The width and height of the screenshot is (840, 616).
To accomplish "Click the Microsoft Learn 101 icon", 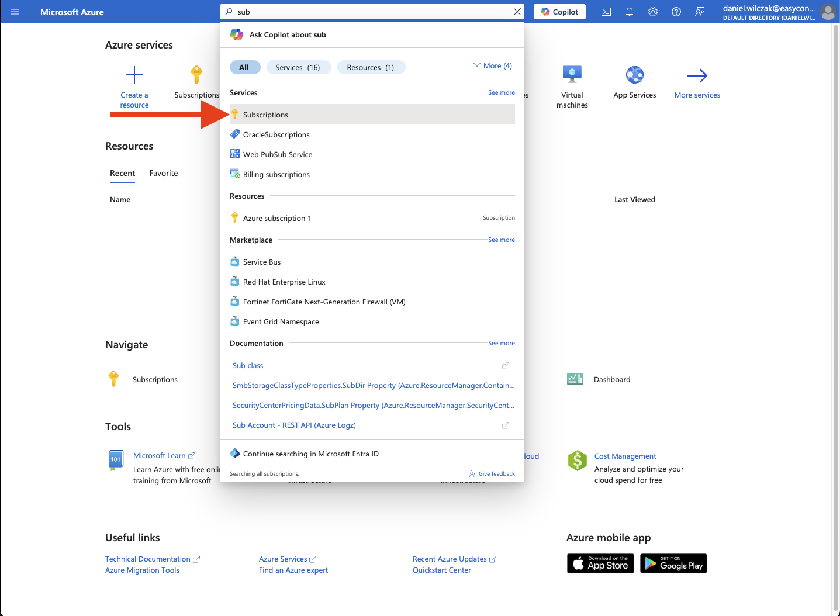I will coord(116,461).
